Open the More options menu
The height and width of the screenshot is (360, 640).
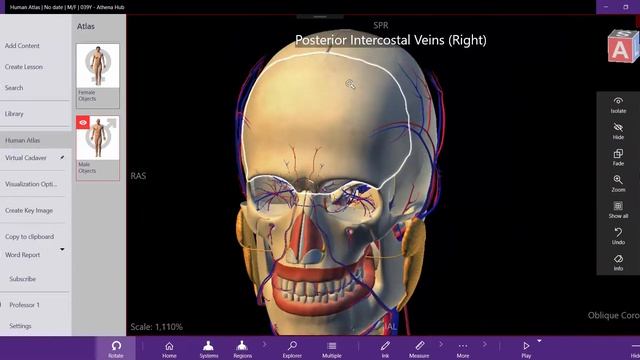[463, 349]
